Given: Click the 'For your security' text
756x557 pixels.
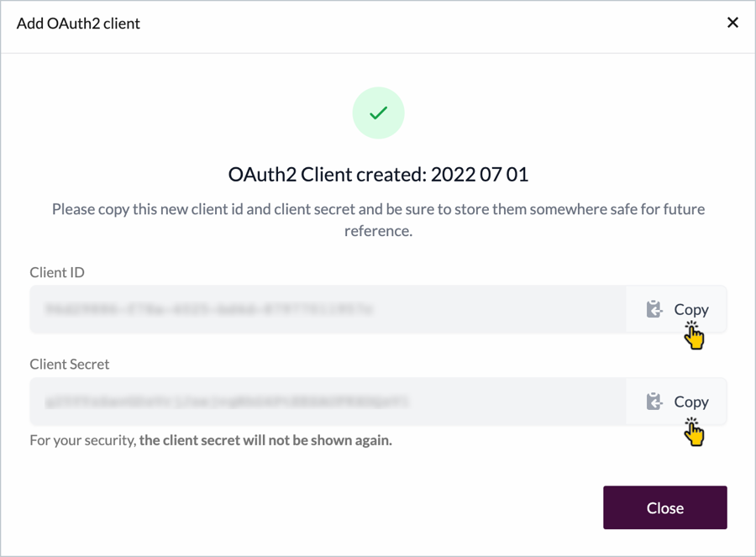Looking at the screenshot, I should tap(82, 439).
